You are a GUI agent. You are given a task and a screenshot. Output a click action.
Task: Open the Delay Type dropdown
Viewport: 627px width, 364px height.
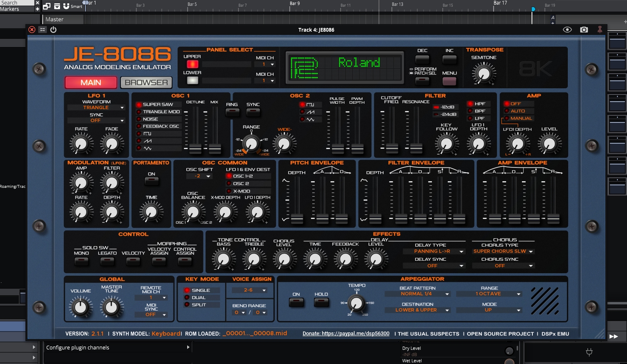[x=434, y=252]
